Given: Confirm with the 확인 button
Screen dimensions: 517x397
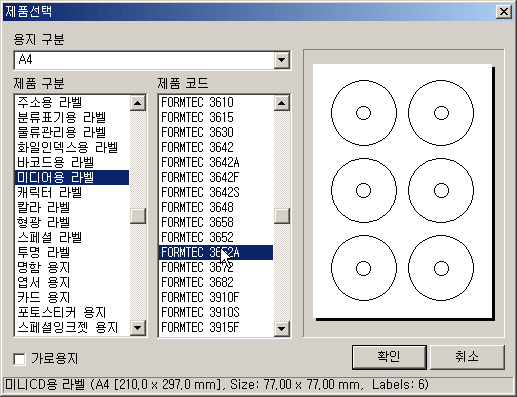Looking at the screenshot, I should tap(389, 357).
